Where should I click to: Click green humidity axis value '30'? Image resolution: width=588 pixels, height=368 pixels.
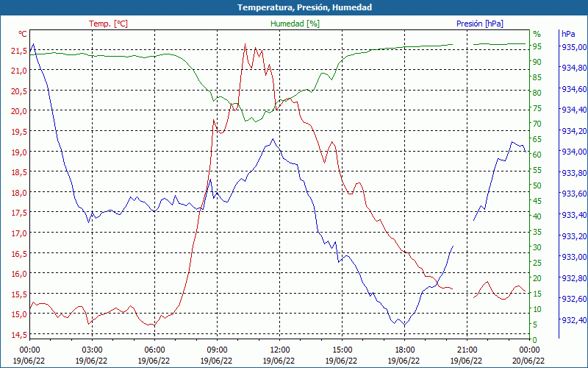click(537, 247)
